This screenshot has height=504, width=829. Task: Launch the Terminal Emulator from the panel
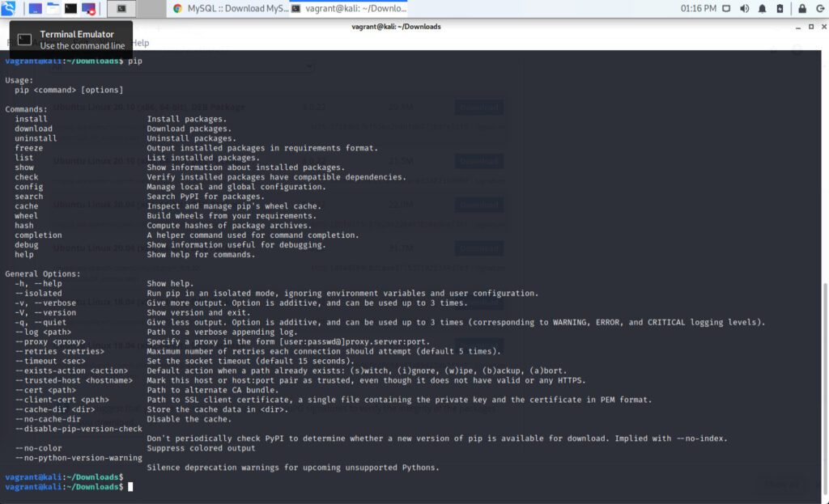[x=70, y=8]
